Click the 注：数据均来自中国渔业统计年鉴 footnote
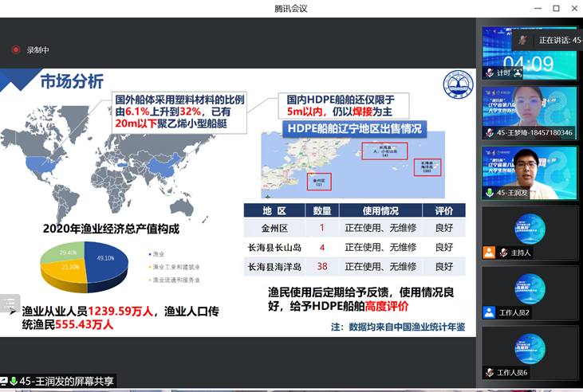The image size is (583, 392). 398,327
